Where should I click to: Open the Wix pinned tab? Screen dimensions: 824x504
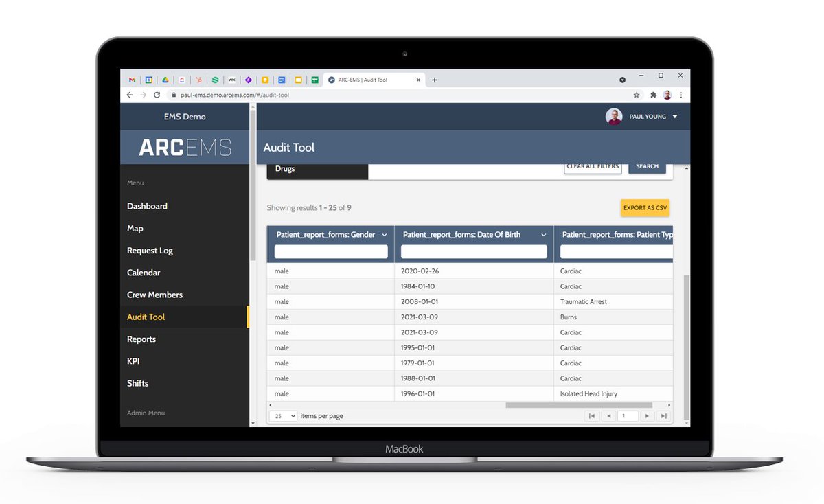[232, 80]
